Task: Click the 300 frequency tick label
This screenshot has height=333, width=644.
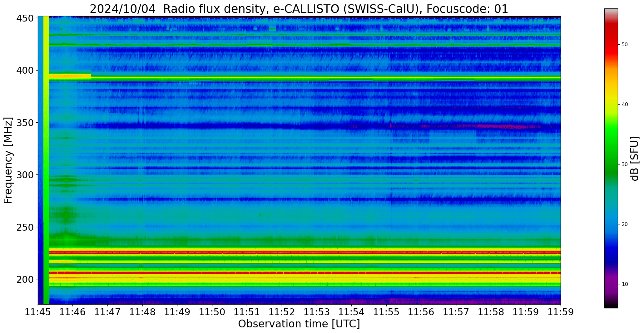Action: (x=25, y=175)
